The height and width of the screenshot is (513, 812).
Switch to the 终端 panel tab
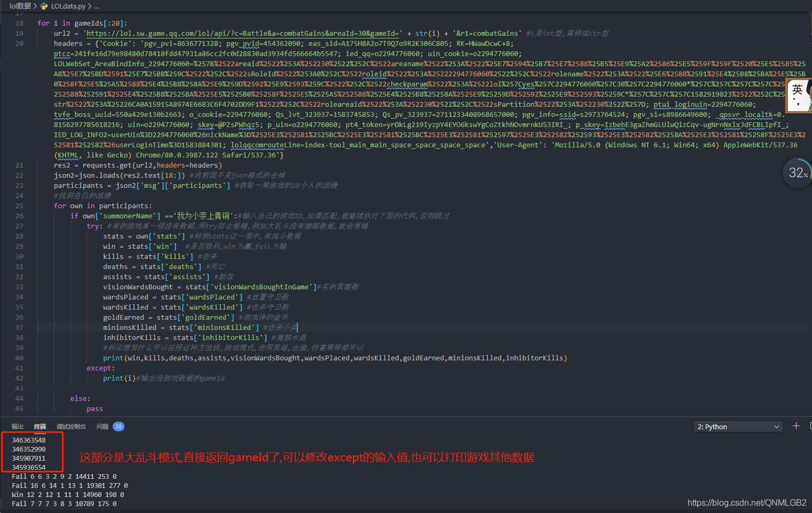[x=40, y=427]
